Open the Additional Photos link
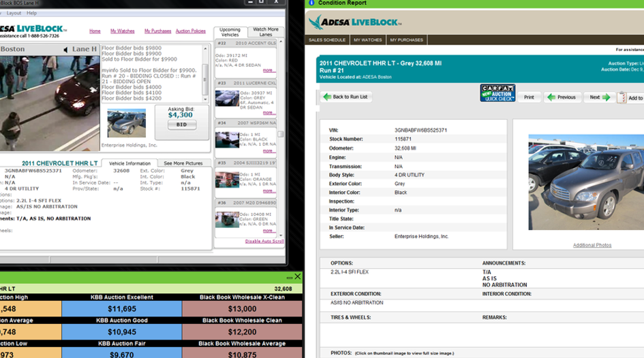This screenshot has width=644, height=358. pos(592,245)
